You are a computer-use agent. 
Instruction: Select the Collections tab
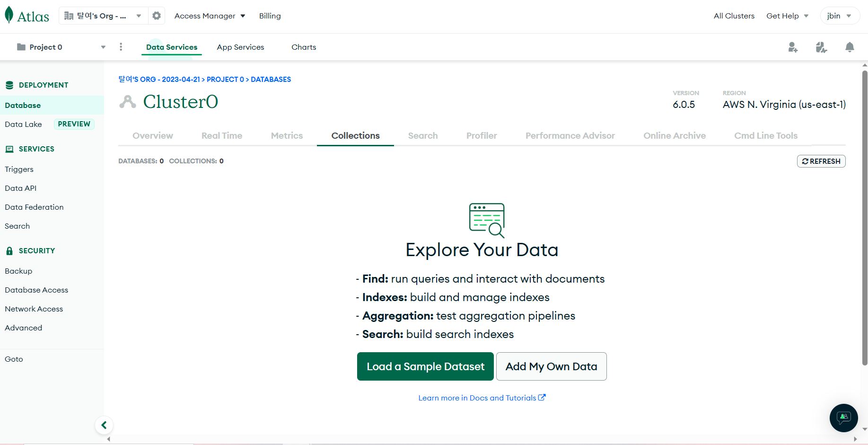(x=355, y=135)
